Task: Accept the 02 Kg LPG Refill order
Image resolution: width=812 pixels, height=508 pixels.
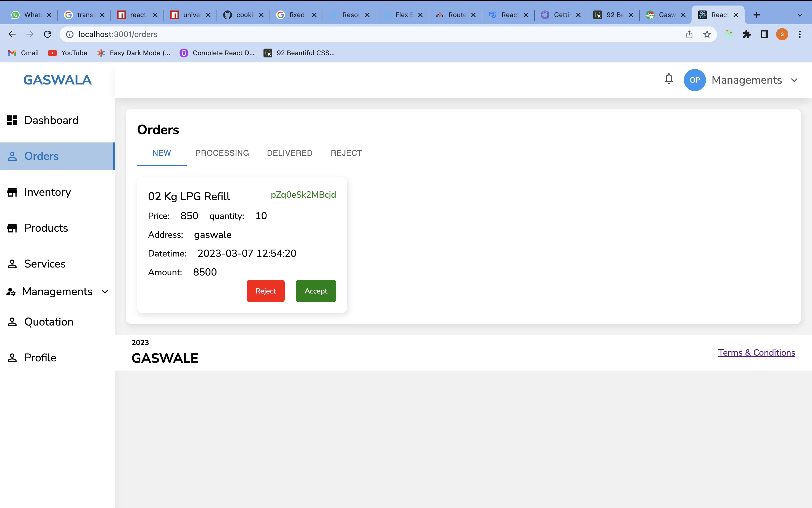Action: [316, 291]
